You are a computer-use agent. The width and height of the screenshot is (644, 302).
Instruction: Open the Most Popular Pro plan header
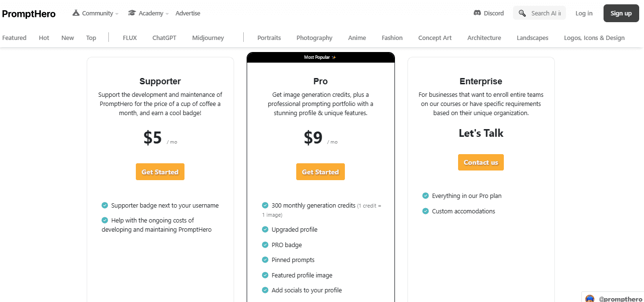[320, 56]
